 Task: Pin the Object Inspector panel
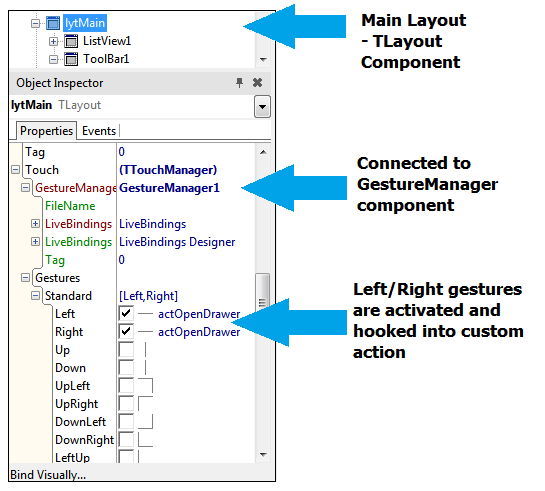pos(239,83)
